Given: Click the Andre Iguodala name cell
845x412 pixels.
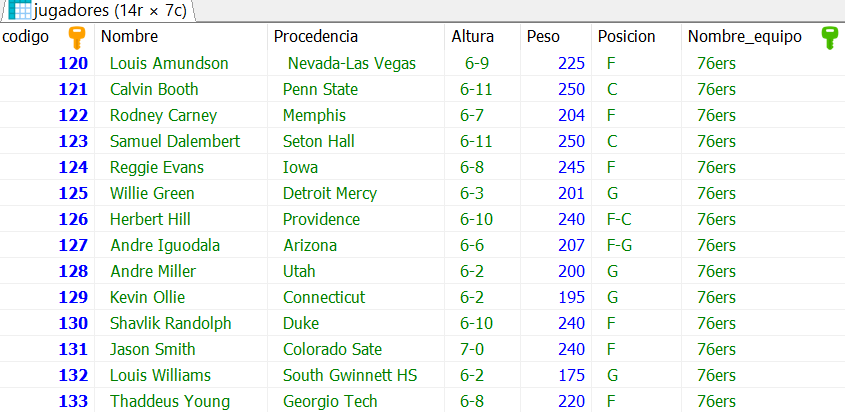Looking at the screenshot, I should point(181,246).
